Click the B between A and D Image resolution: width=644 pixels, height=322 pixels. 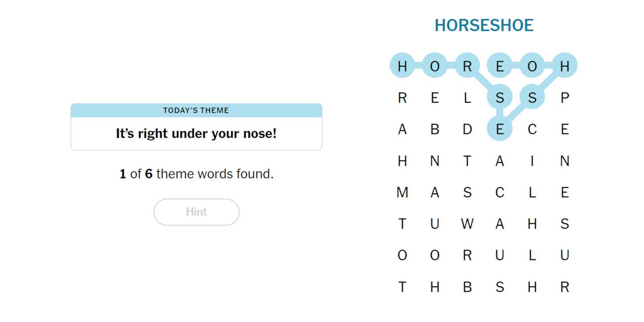pyautogui.click(x=434, y=129)
